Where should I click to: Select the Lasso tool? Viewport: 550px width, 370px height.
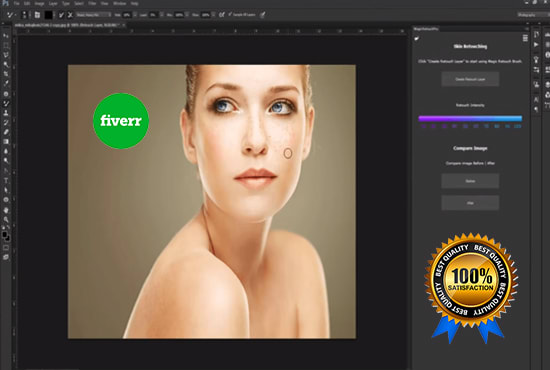[6, 55]
